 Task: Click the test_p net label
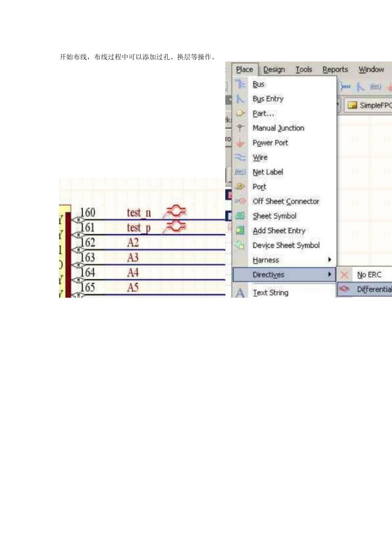139,228
